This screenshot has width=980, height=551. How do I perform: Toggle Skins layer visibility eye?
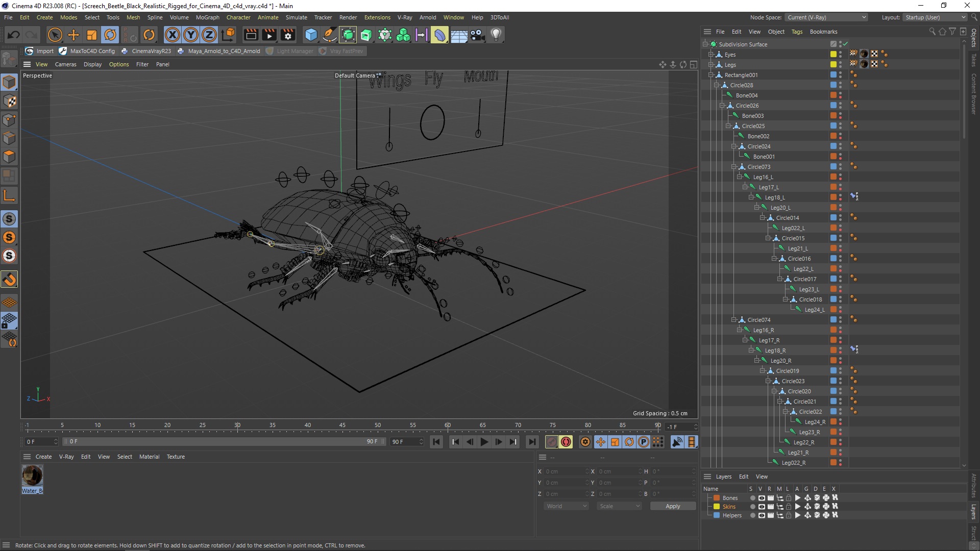pos(762,507)
